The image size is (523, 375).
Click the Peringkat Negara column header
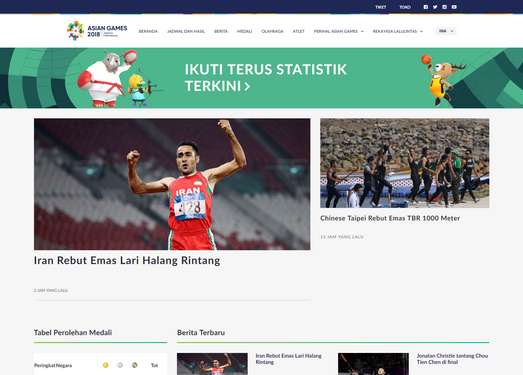click(53, 365)
